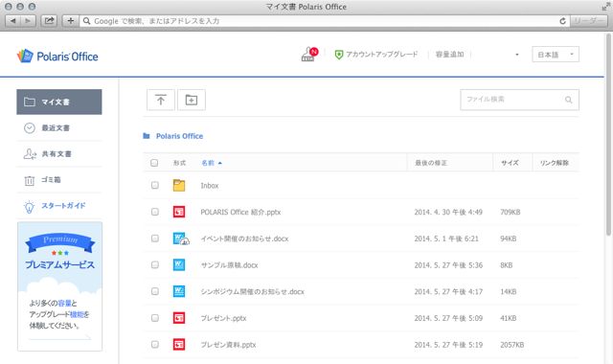Click アカウントアップグレード link
This screenshot has height=364, width=613.
(x=381, y=55)
